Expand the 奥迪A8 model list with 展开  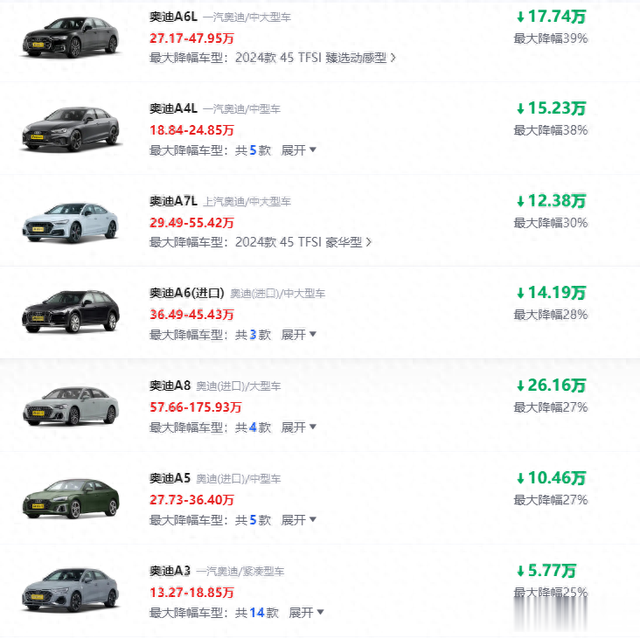click(x=298, y=427)
